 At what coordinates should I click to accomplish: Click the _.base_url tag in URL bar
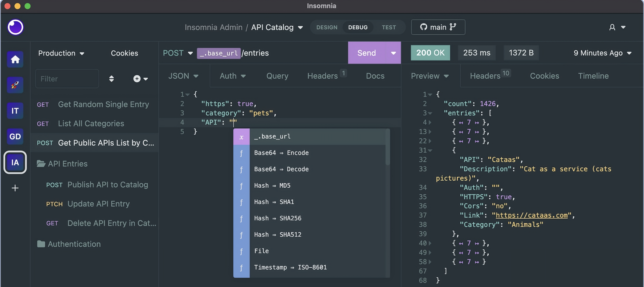(x=219, y=53)
